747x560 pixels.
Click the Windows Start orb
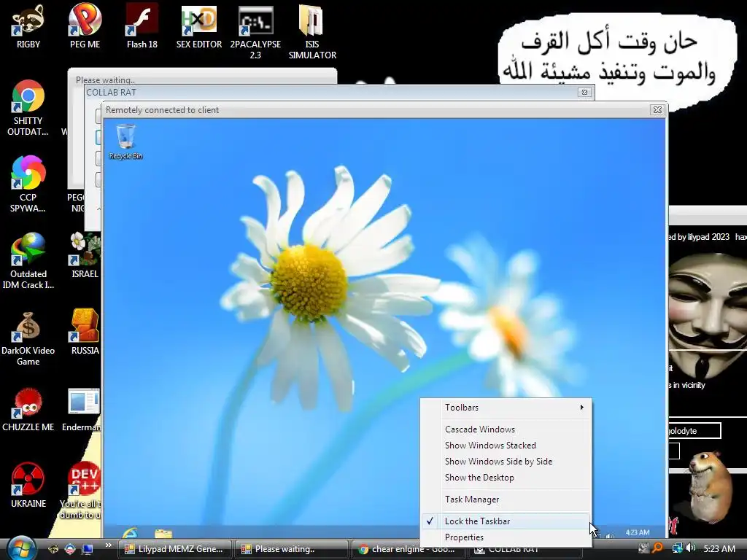[x=20, y=548]
